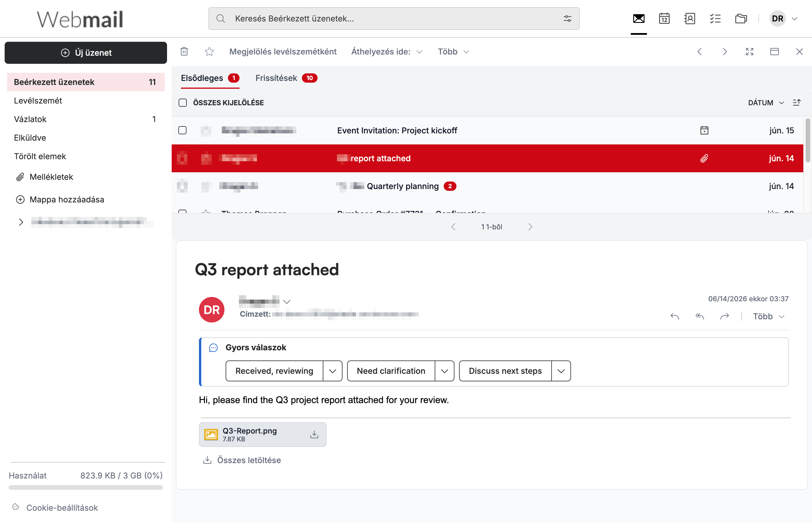Image resolution: width=812 pixels, height=522 pixels.
Task: Open the Mail view envelope icon
Action: 639,19
